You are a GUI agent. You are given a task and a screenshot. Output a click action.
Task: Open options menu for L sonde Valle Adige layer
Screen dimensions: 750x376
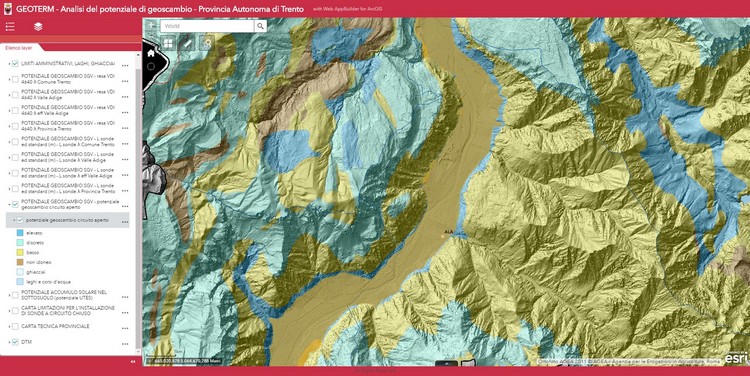125,160
